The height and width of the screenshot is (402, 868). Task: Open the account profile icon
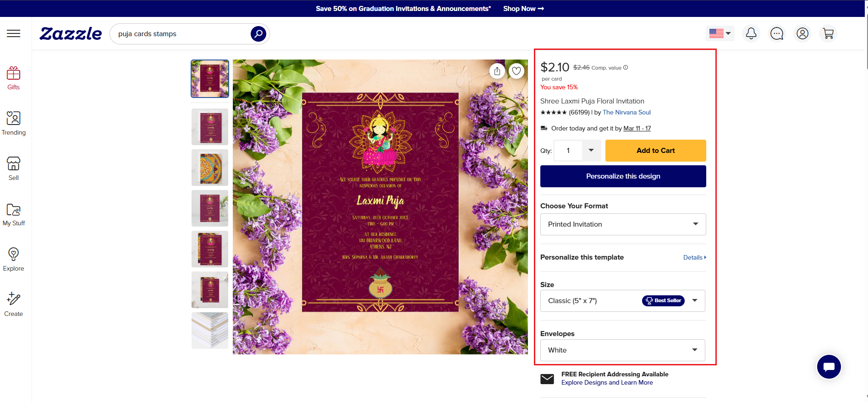pos(802,33)
